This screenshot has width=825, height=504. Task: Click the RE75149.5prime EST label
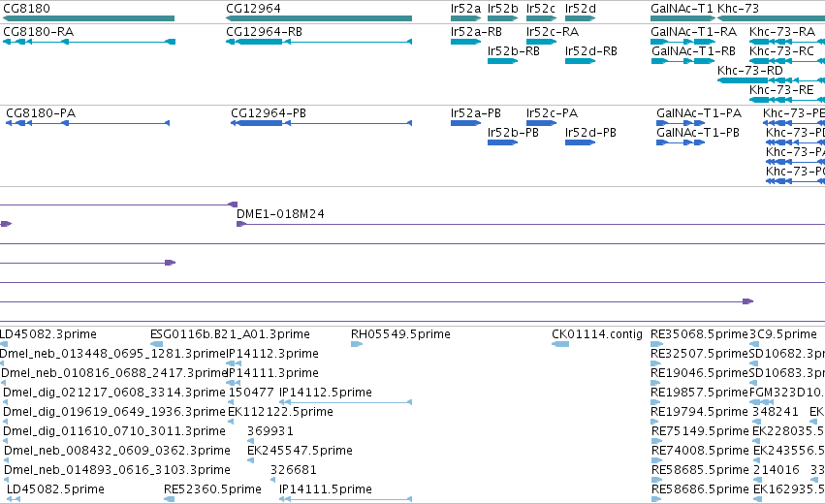click(700, 431)
